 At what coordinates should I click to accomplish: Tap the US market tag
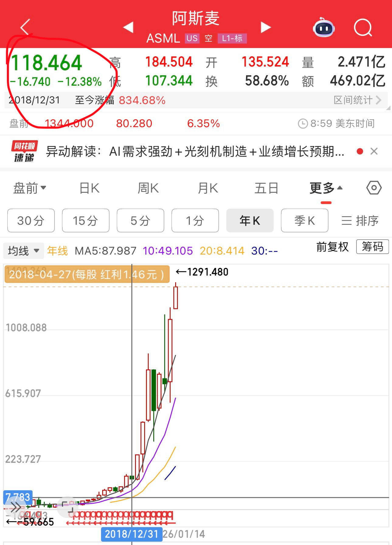192,38
